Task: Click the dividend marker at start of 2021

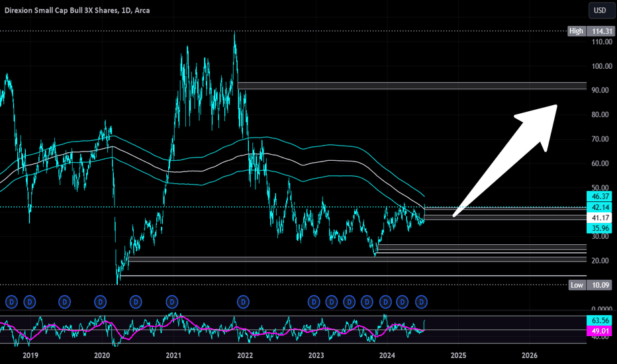Action: 172,302
